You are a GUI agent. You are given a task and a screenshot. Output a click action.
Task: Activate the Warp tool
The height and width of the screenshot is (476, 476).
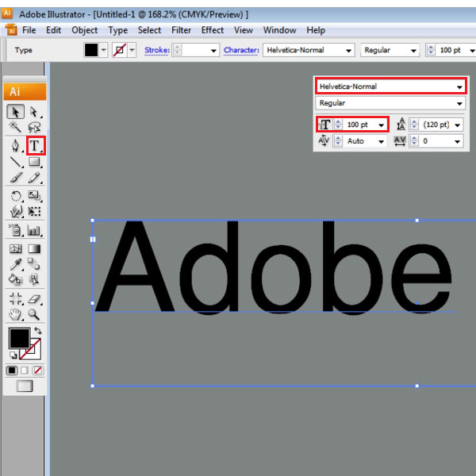click(x=16, y=211)
